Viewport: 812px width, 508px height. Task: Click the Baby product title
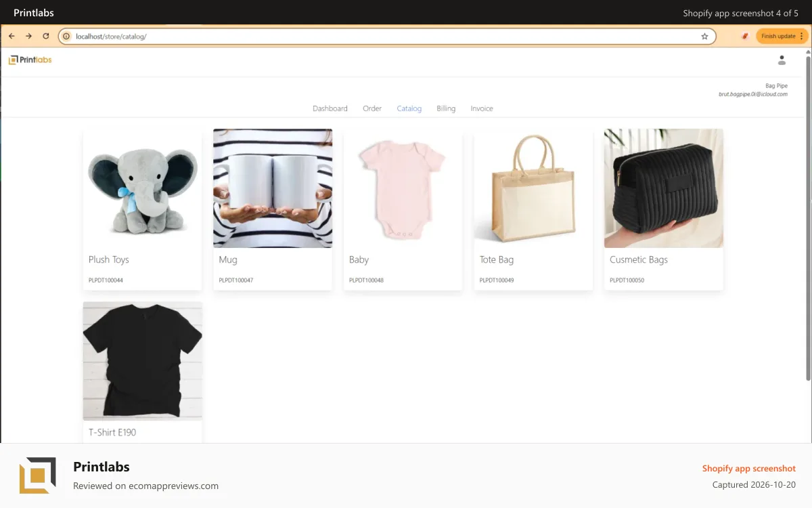click(359, 260)
